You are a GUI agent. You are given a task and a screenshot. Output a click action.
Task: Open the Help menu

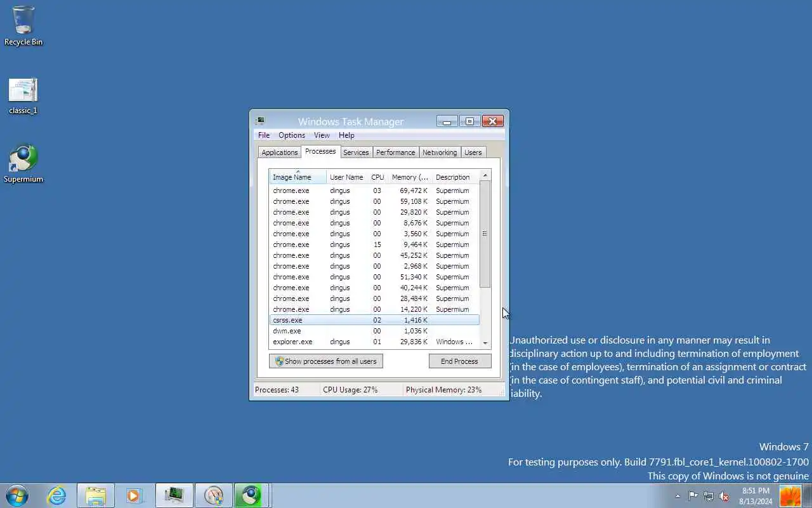click(346, 135)
